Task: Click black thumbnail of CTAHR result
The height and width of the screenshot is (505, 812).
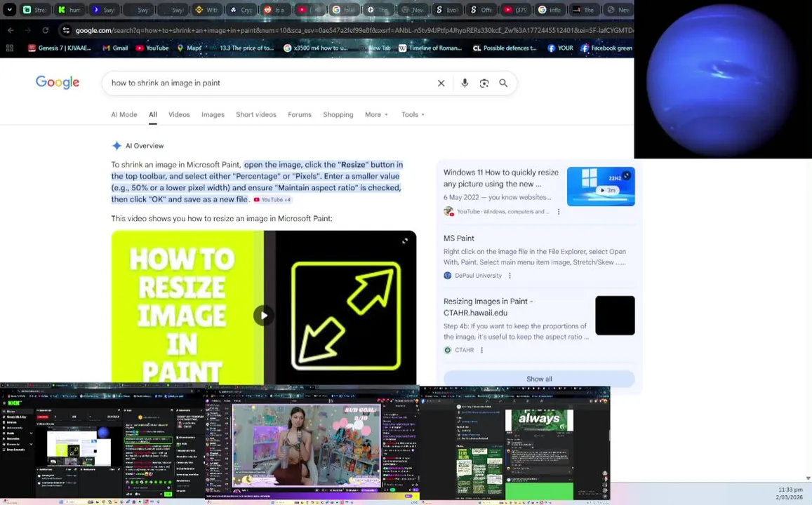Action: pyautogui.click(x=615, y=316)
